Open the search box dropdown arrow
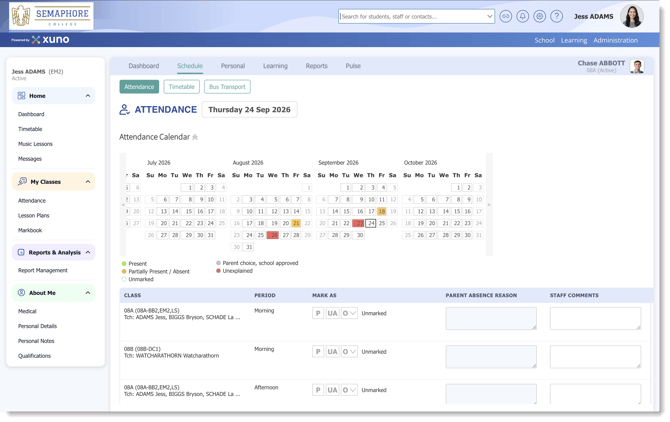Image resolution: width=670 pixels, height=422 pixels. [x=490, y=17]
